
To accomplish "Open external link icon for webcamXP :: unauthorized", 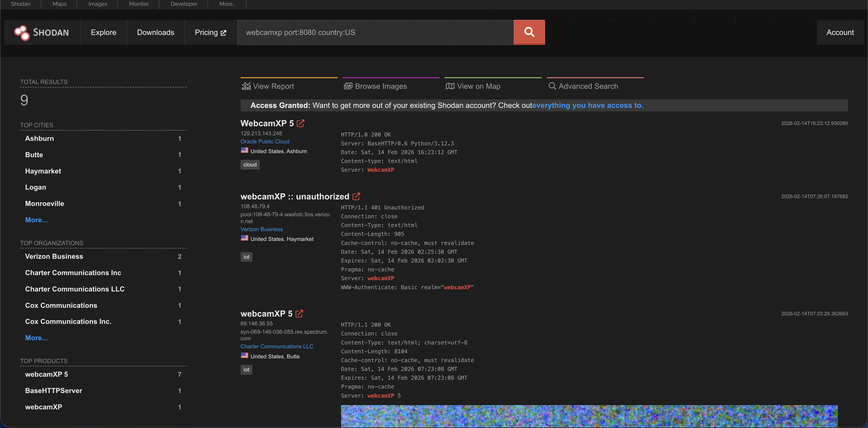I will [356, 196].
